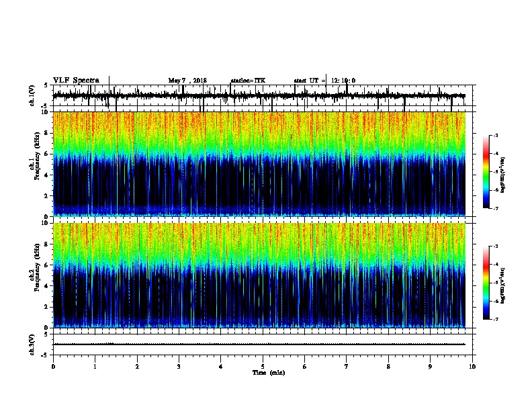532x411 pixels.
Task: Click the 'ch.1(V)' waveform axis label
Action: tap(32, 95)
